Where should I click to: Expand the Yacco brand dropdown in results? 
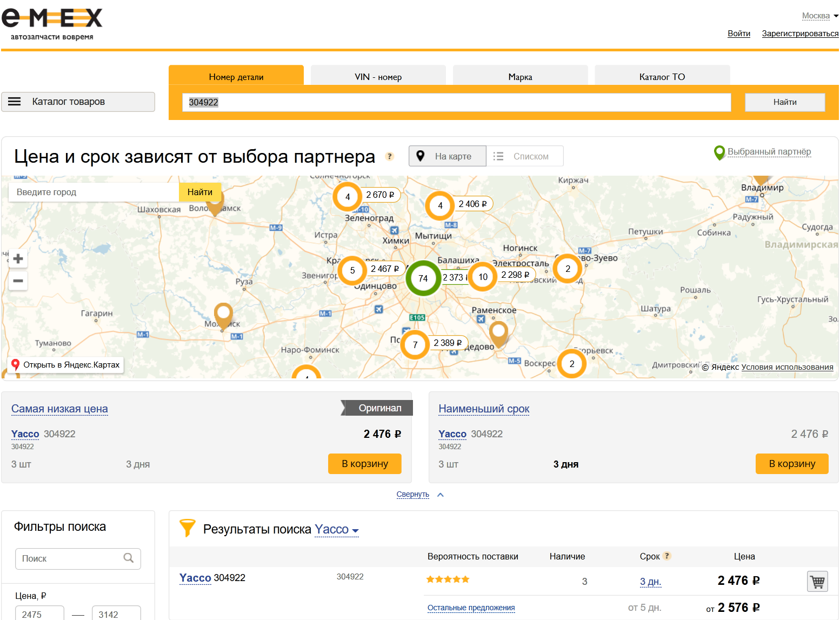point(337,530)
